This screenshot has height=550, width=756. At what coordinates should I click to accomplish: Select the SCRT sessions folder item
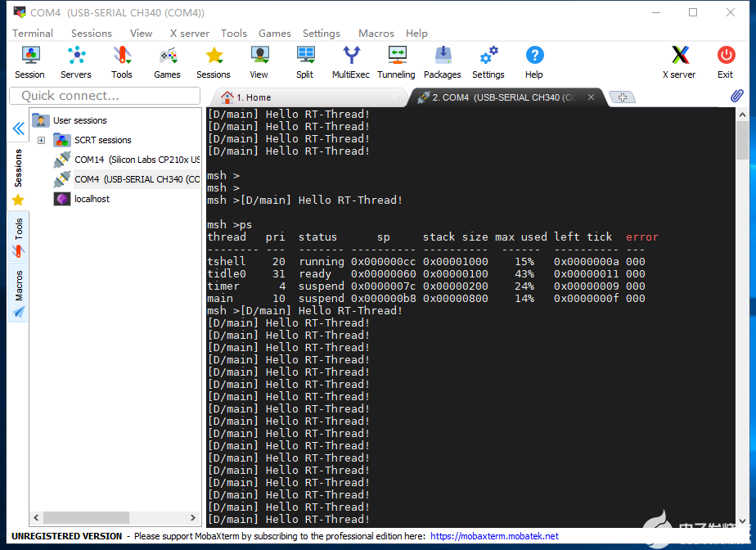[x=92, y=140]
